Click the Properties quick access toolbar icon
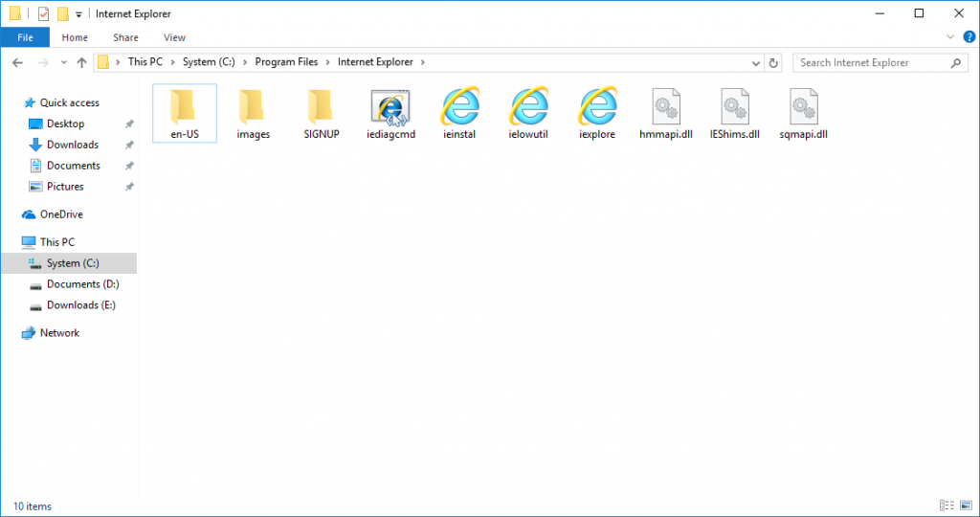This screenshot has height=517, width=980. tap(43, 13)
